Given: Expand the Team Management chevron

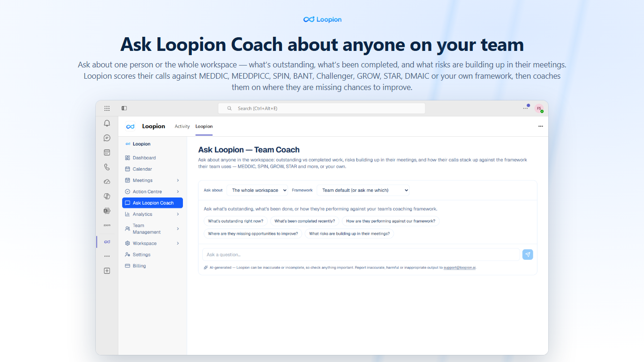Looking at the screenshot, I should [178, 229].
